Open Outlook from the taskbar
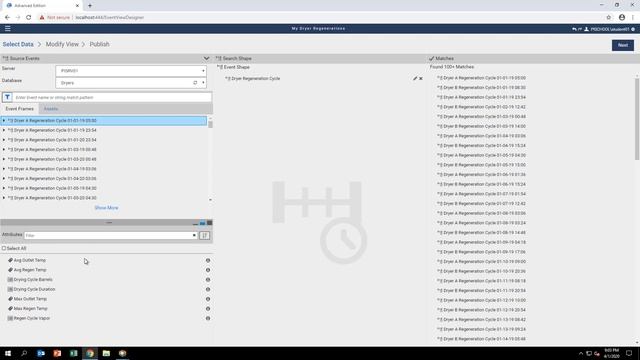Image resolution: width=640 pixels, height=360 pixels. click(x=41, y=353)
